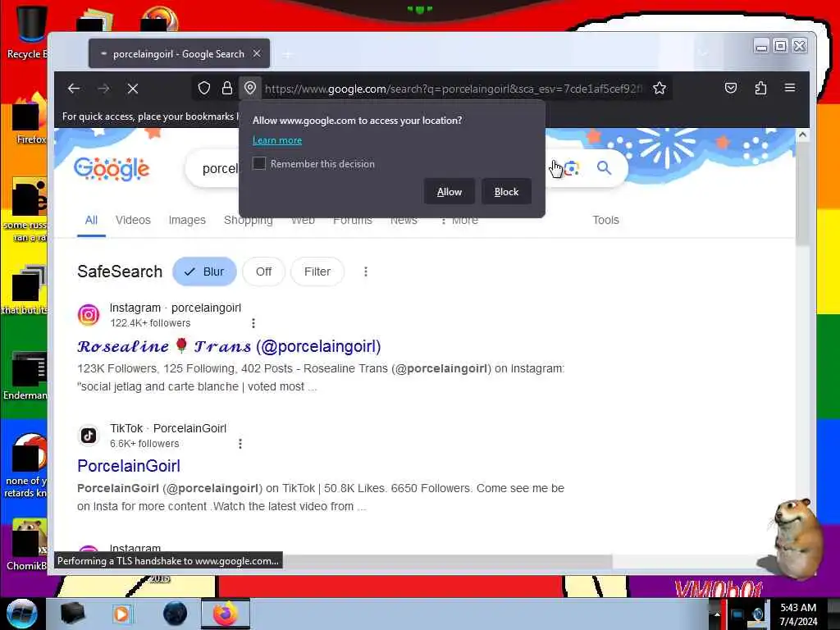Open three-dot menu for TikTok PorcelainGoirl result
Image resolution: width=840 pixels, height=630 pixels.
pyautogui.click(x=240, y=444)
